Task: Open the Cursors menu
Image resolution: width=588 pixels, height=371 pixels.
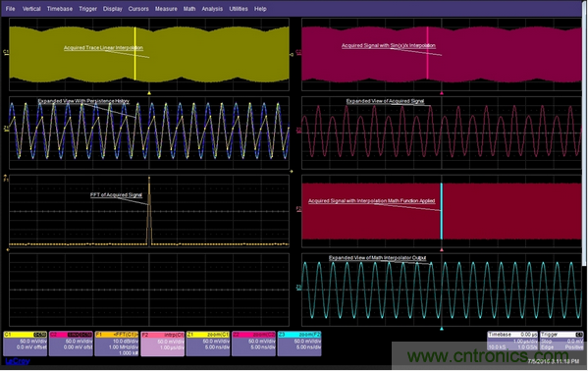Action: tap(138, 9)
